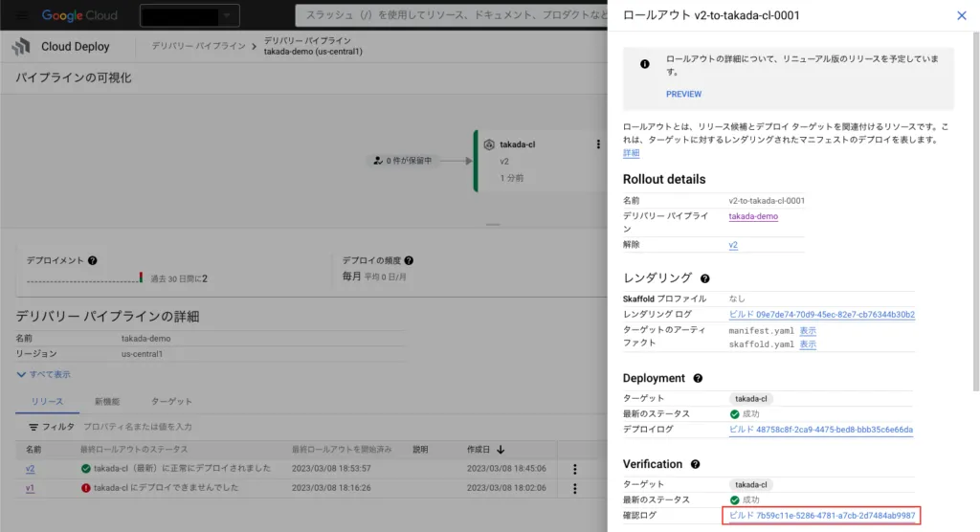Click the Google Cloud logo
This screenshot has height=532, width=980.
pos(79,15)
